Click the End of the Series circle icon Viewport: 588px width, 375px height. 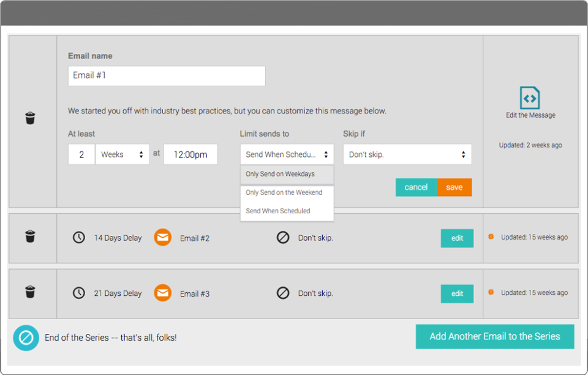coord(25,336)
